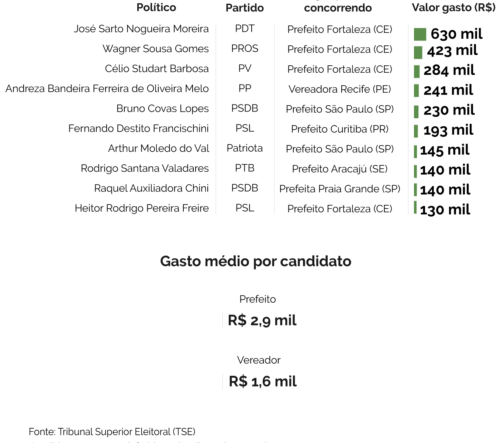Select the Wagner Sousa Gomes row name

155,49
